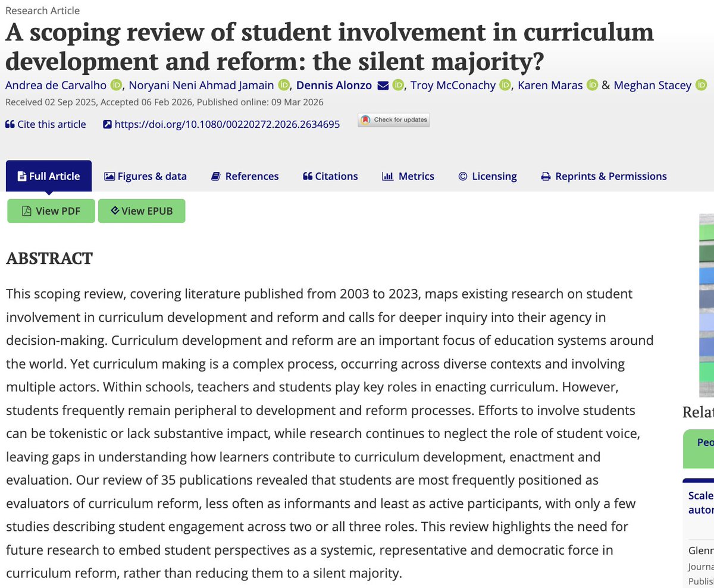The width and height of the screenshot is (714, 588).
Task: Click the link icon before the DOI
Action: tap(107, 124)
